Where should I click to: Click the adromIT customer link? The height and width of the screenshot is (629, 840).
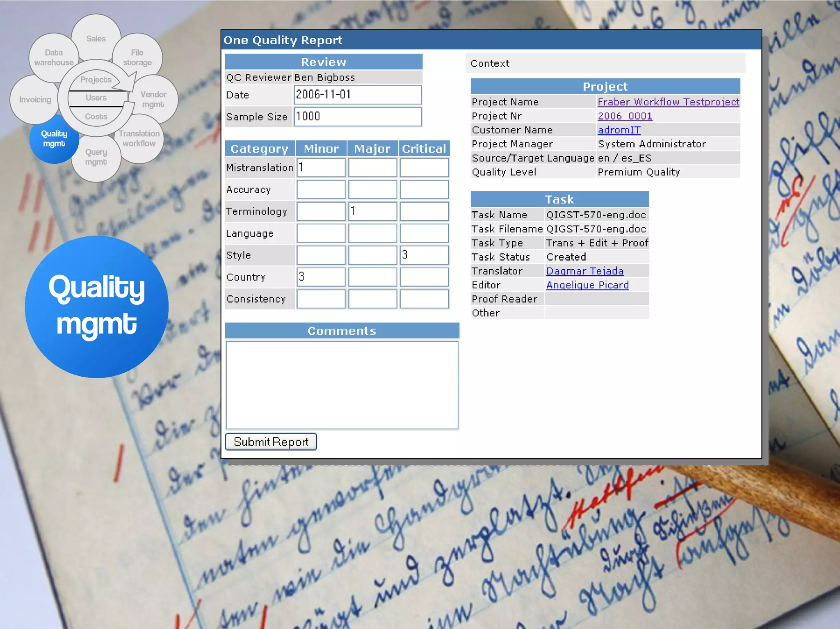point(619,130)
